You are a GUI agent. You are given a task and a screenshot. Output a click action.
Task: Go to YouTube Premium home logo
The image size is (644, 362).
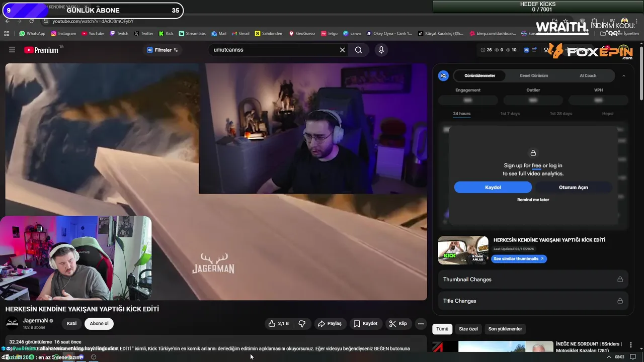[x=41, y=50]
